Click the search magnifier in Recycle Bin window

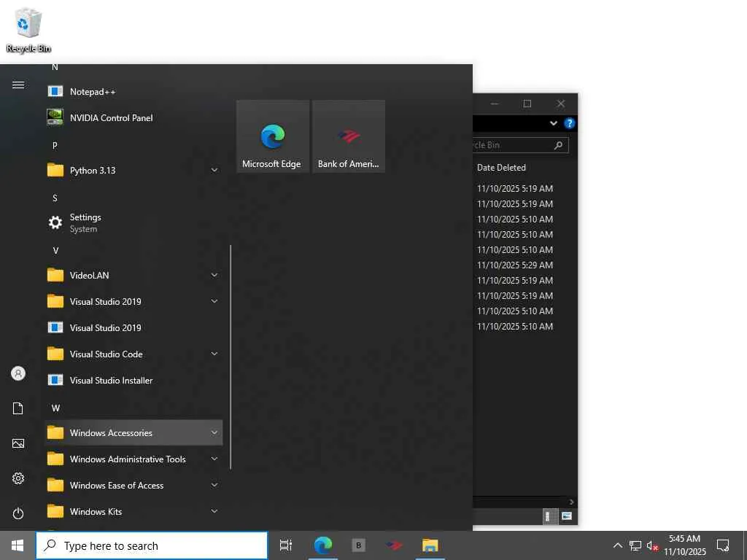(558, 145)
